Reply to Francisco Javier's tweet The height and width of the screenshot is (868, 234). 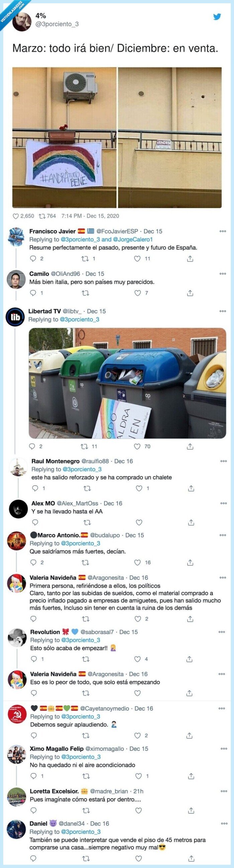click(33, 259)
